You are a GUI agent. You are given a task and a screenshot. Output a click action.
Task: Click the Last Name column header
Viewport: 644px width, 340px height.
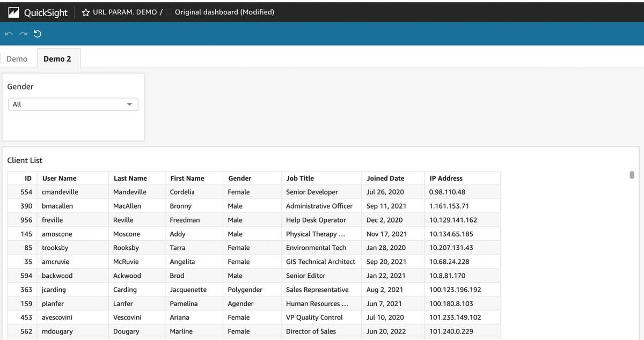(x=130, y=178)
